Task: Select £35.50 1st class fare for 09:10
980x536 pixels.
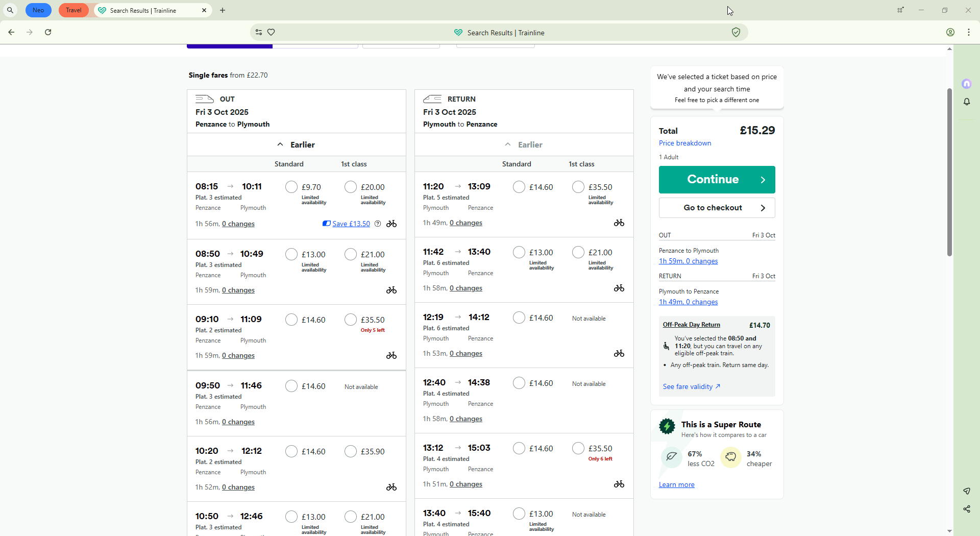Action: [x=351, y=320]
